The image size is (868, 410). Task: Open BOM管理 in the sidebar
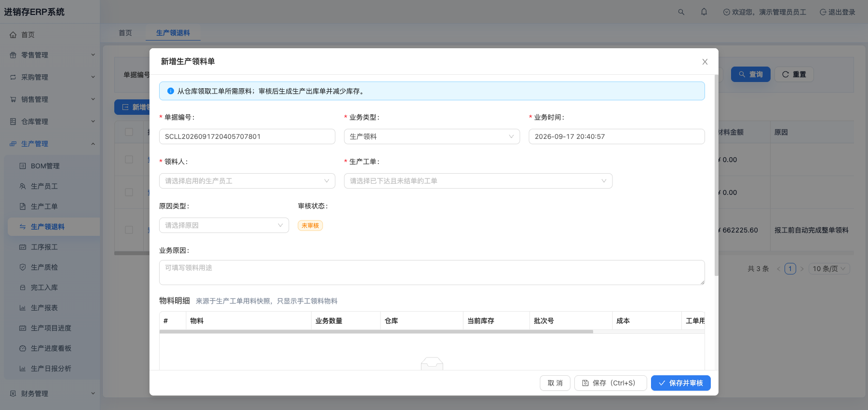54,166
